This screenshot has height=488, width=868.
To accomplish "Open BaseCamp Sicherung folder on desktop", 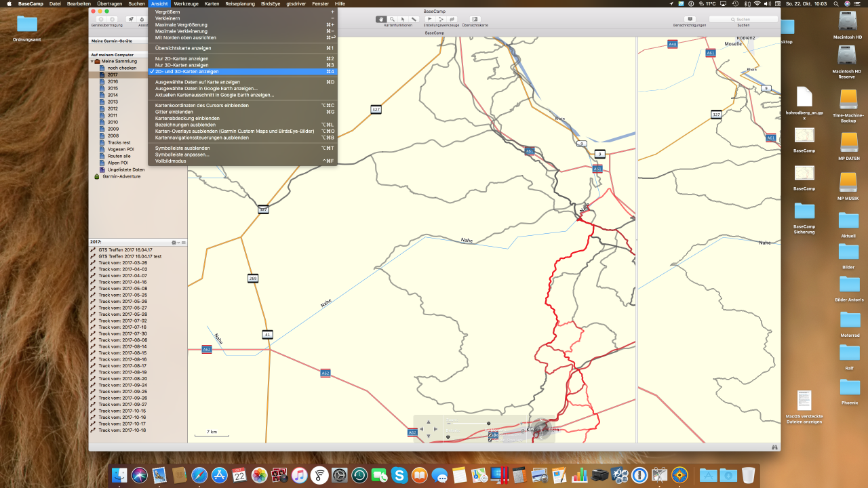I will [x=804, y=211].
